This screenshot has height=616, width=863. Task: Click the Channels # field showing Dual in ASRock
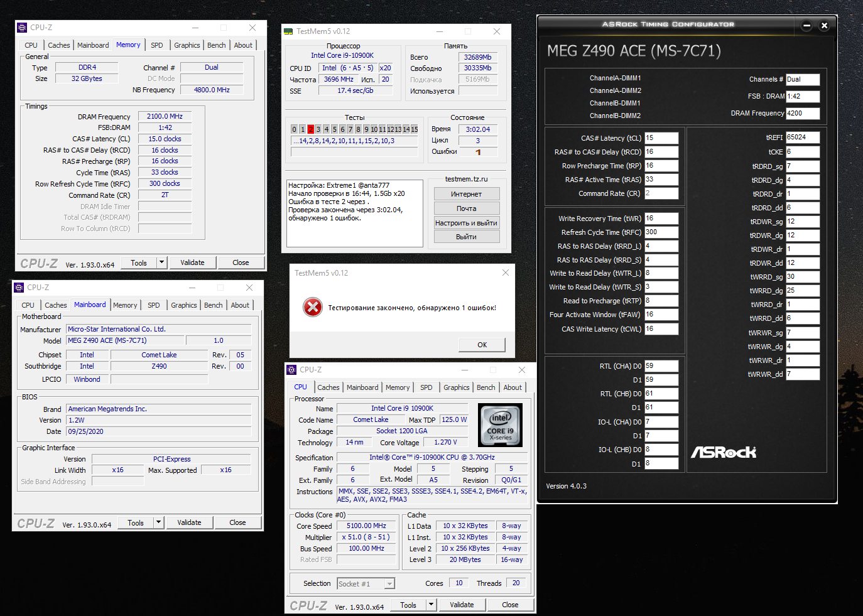tap(803, 80)
